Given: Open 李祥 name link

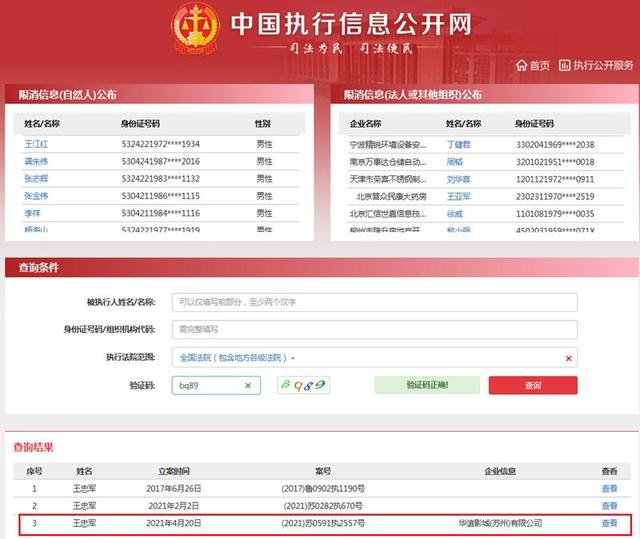Looking at the screenshot, I should coord(32,213).
